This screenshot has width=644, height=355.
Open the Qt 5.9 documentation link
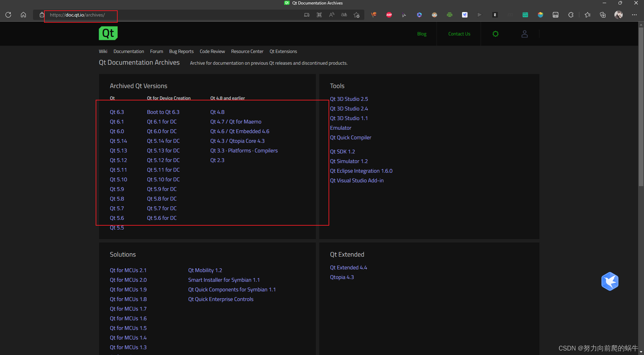click(x=117, y=189)
